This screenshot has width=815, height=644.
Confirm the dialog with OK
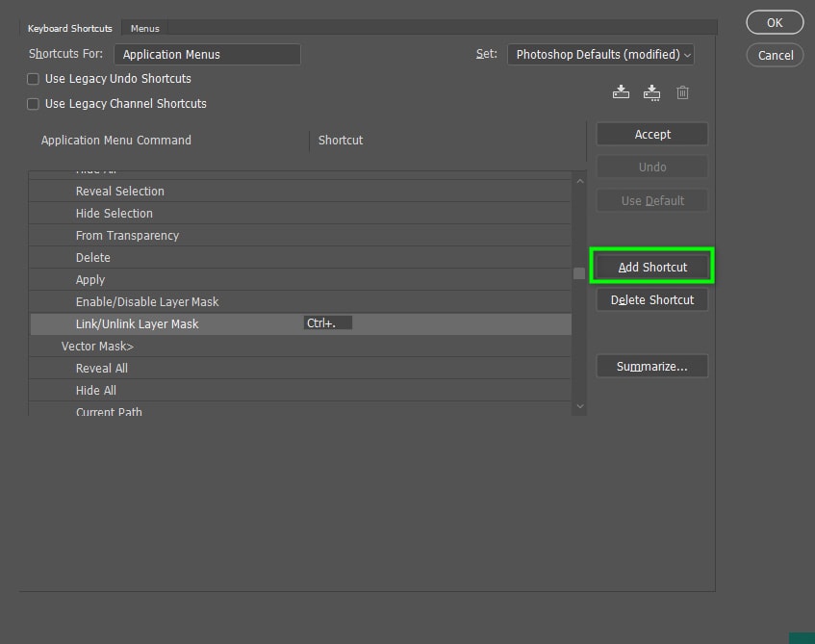(x=775, y=22)
